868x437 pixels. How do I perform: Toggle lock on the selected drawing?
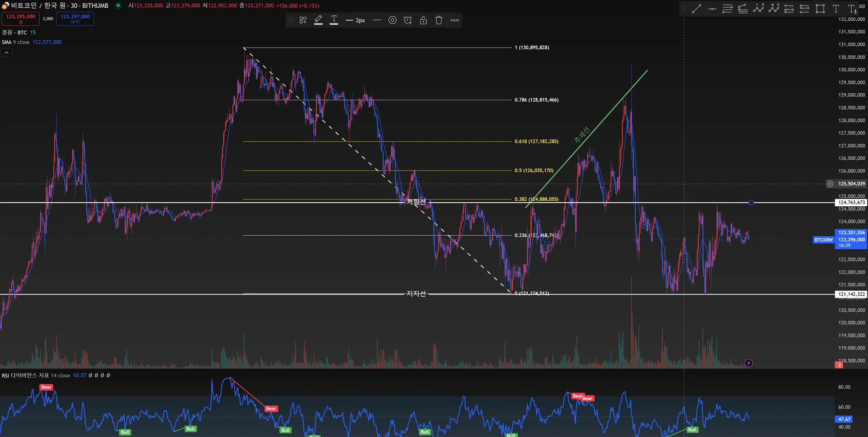[423, 20]
